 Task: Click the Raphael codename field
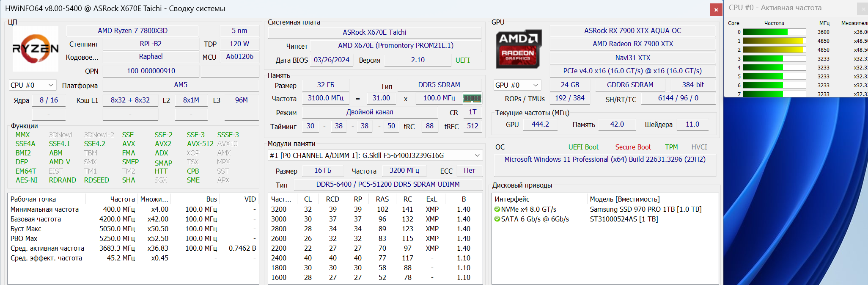(x=151, y=56)
